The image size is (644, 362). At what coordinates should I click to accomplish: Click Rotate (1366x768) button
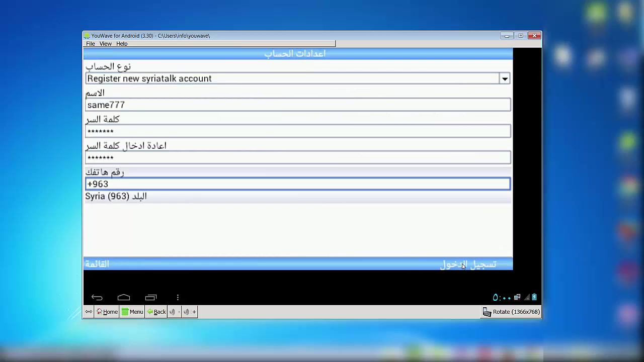click(x=511, y=312)
